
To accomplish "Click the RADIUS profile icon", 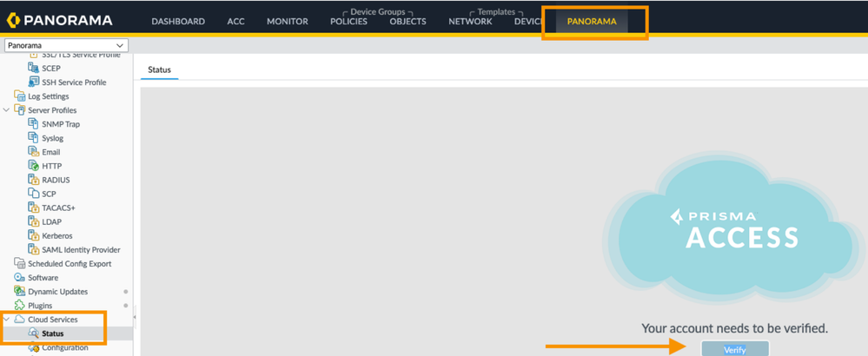I will [33, 179].
